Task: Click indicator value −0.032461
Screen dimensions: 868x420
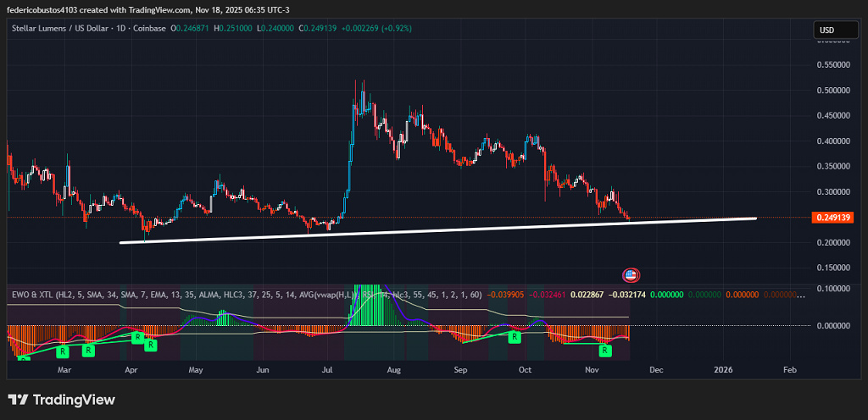Action: click(x=547, y=296)
